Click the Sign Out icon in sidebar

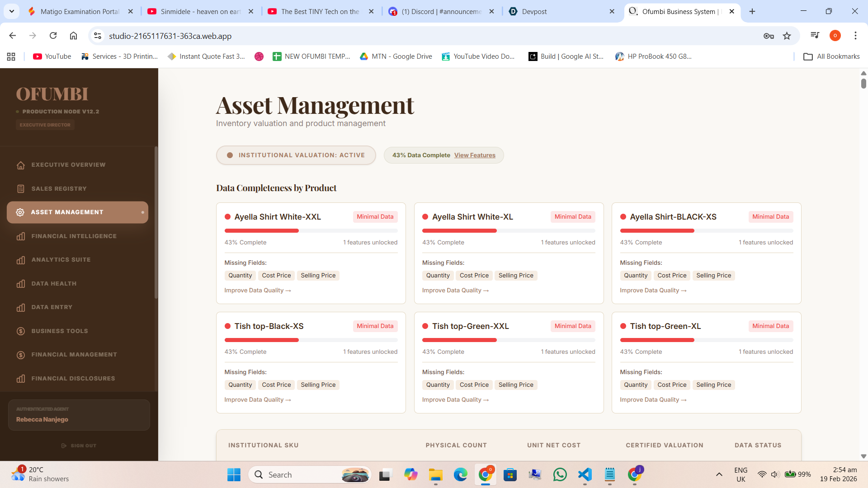[64, 446]
